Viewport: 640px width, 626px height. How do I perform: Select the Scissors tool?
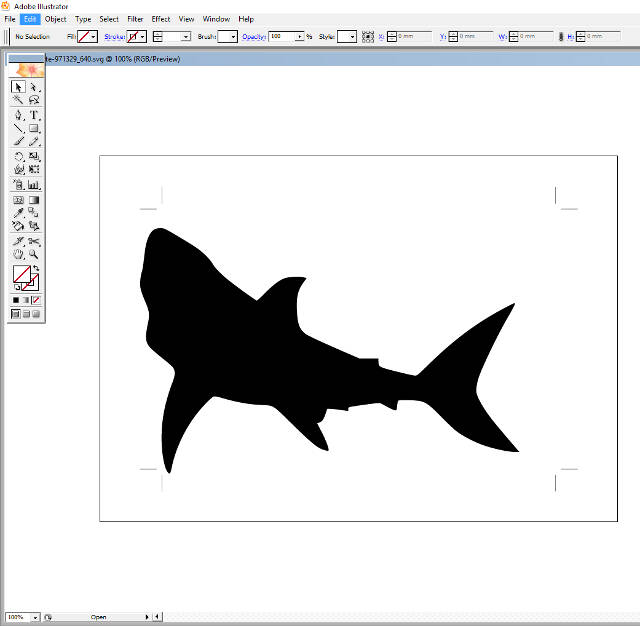click(34, 242)
